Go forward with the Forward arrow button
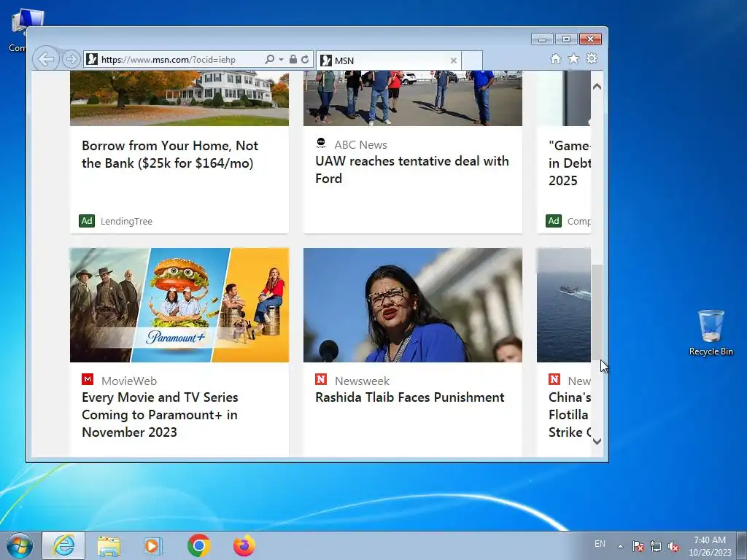This screenshot has height=560, width=747. [x=71, y=60]
